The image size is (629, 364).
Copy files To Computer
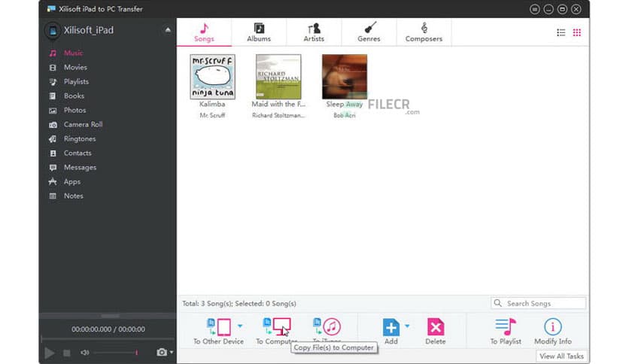click(277, 332)
